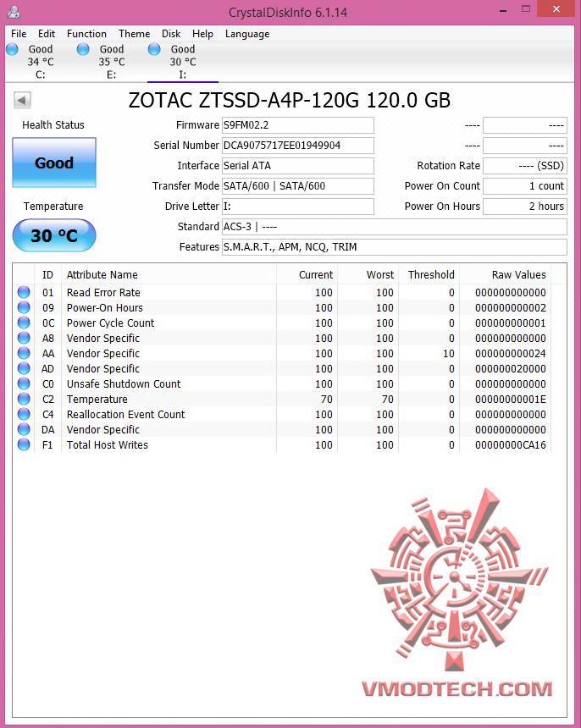
Task: Open the Language menu
Action: pyautogui.click(x=247, y=34)
